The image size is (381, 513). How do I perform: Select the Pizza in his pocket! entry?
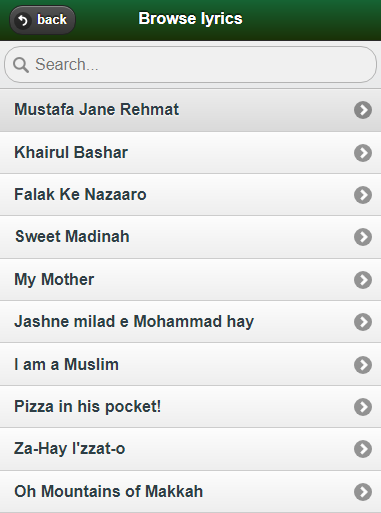(190, 407)
